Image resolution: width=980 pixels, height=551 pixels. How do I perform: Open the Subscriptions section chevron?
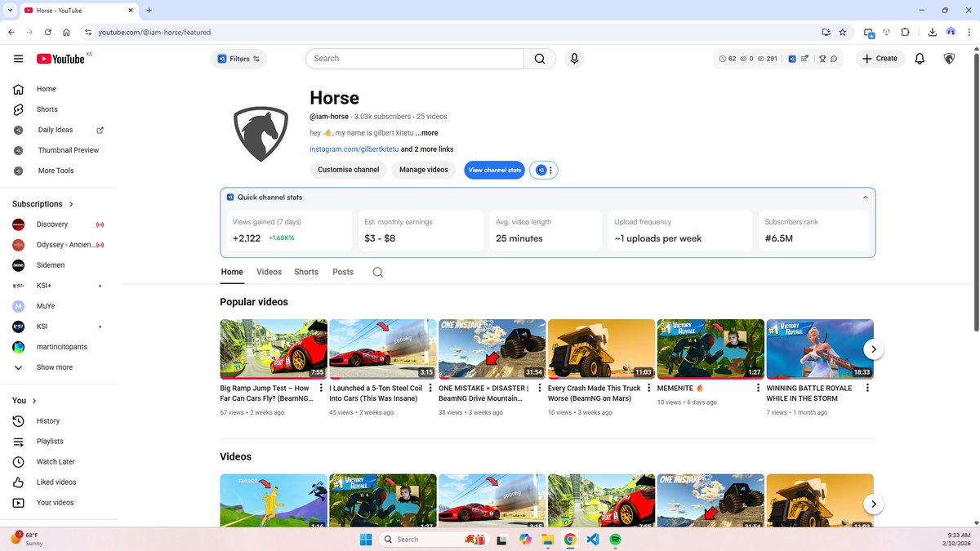click(71, 204)
